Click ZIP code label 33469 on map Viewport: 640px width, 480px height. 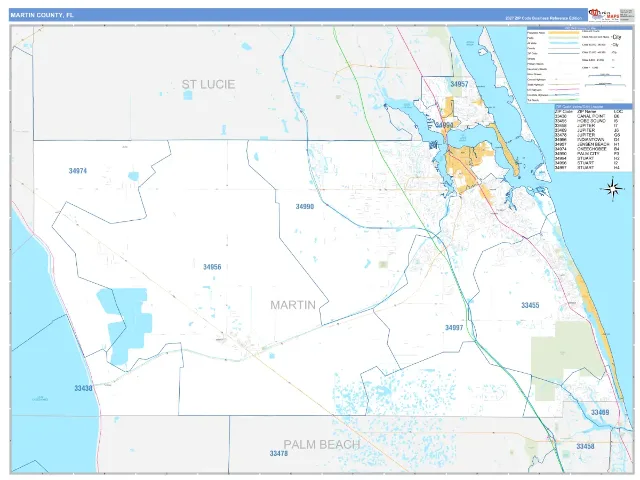pos(600,413)
